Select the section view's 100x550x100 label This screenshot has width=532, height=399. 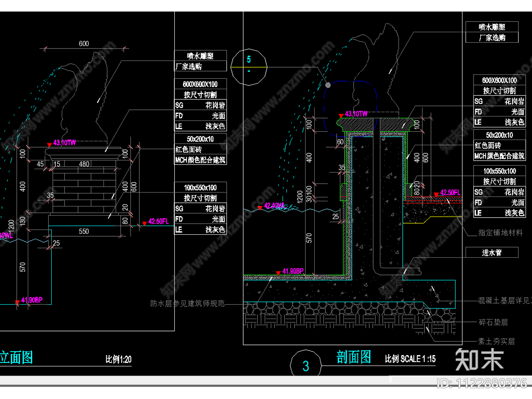(x=500, y=171)
